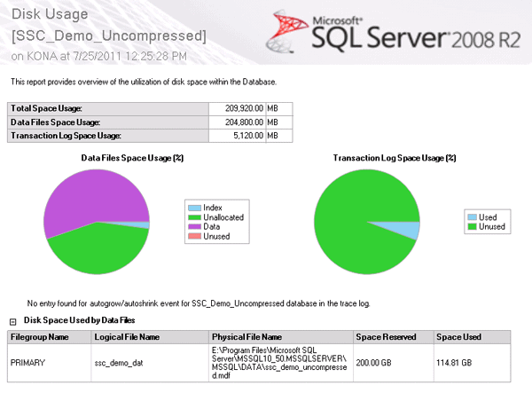532x393 pixels.
Task: Click the ssc_demo_uncompressed.mdf physical path cell
Action: [x=281, y=363]
